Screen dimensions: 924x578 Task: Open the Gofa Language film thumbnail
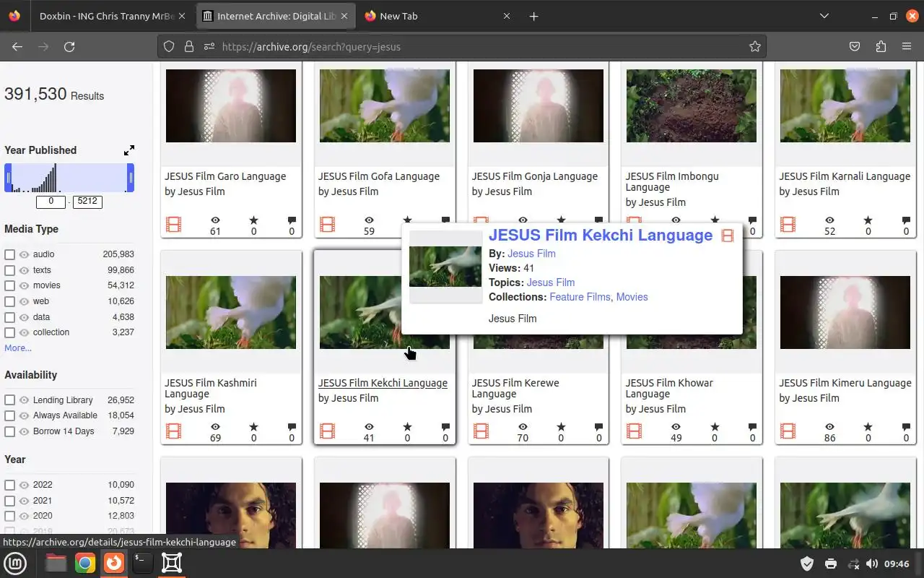coord(385,105)
